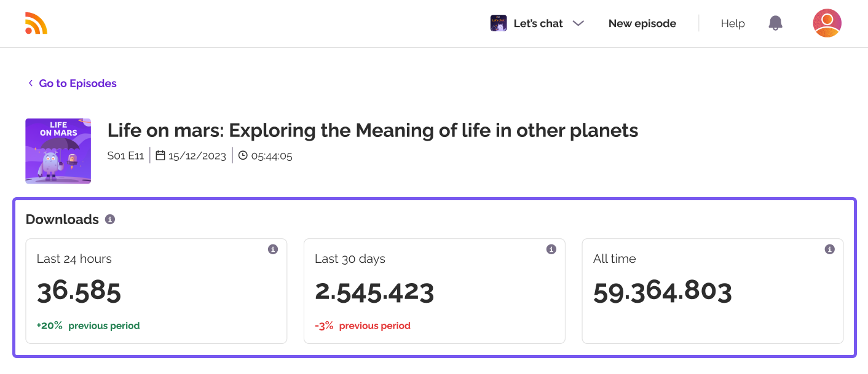This screenshot has height=374, width=868.
Task: Click the clock icon beside 05:44:05
Action: 243,156
